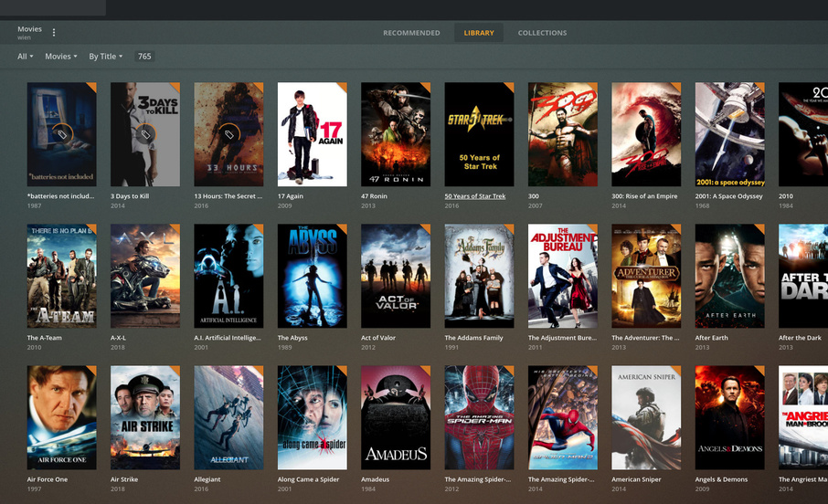Open the A-X-L poster
This screenshot has width=828, height=504.
145,276
